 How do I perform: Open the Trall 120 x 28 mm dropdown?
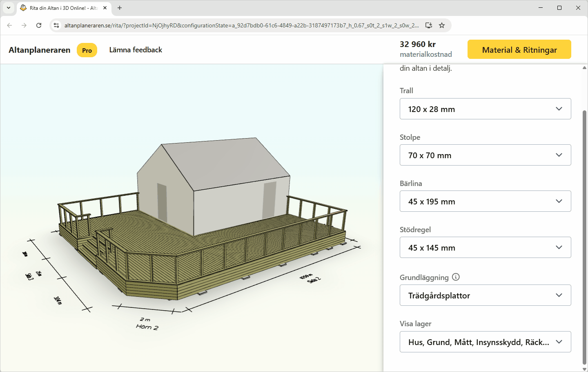[485, 109]
